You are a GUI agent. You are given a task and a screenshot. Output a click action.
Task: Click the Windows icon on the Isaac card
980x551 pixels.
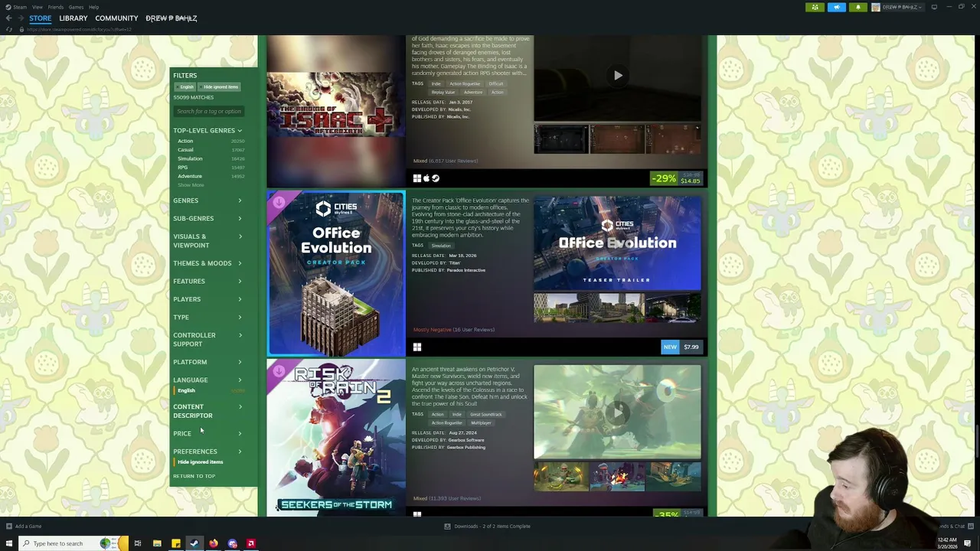417,178
